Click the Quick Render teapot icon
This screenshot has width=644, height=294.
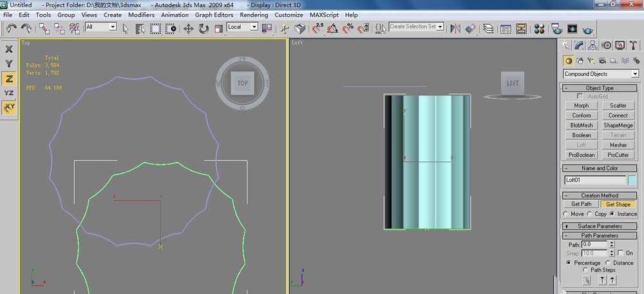click(588, 28)
